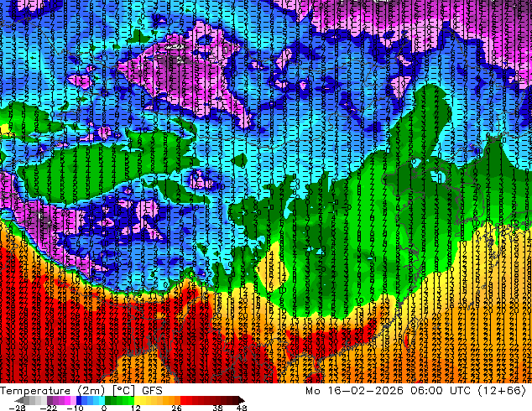Click the bright red legend swatch above 26
Image resolution: width=532 pixels, height=411 pixels.
pos(183,400)
